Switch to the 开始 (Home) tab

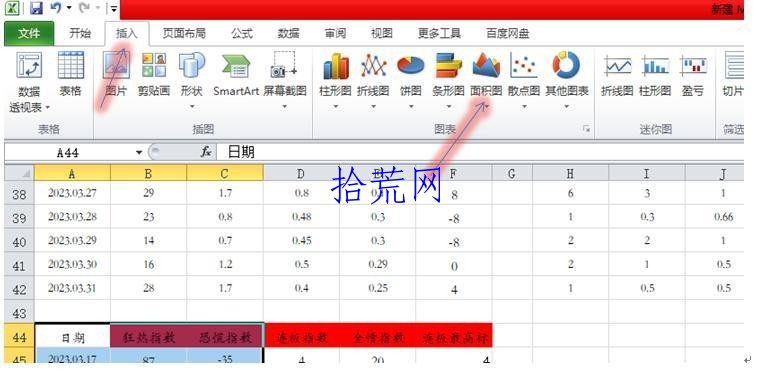(80, 33)
